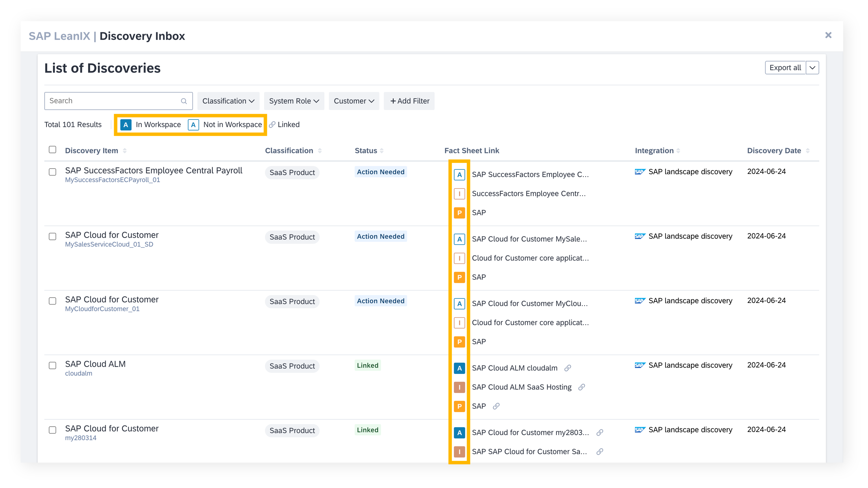
Task: Expand the Export all options arrow
Action: click(x=812, y=68)
